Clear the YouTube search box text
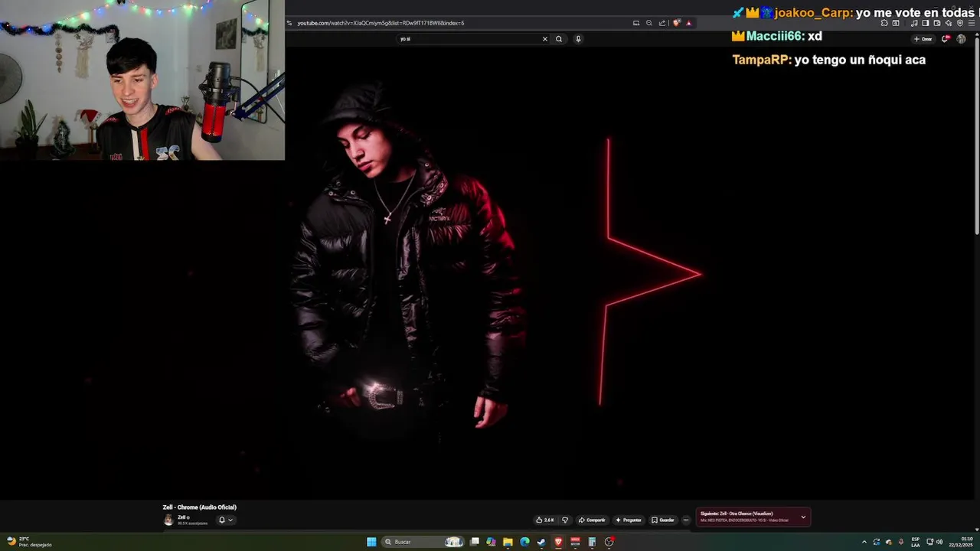This screenshot has width=980, height=551. pyautogui.click(x=545, y=39)
